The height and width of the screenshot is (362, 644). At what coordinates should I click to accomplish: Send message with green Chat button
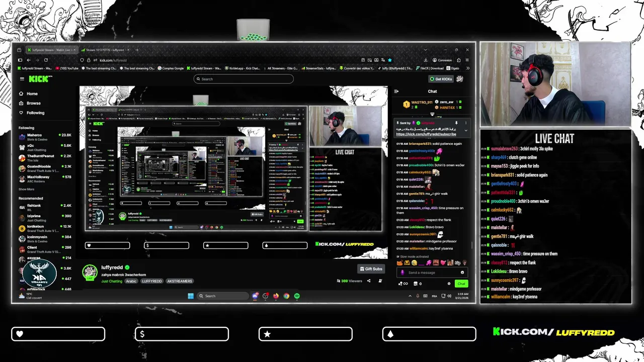461,284
